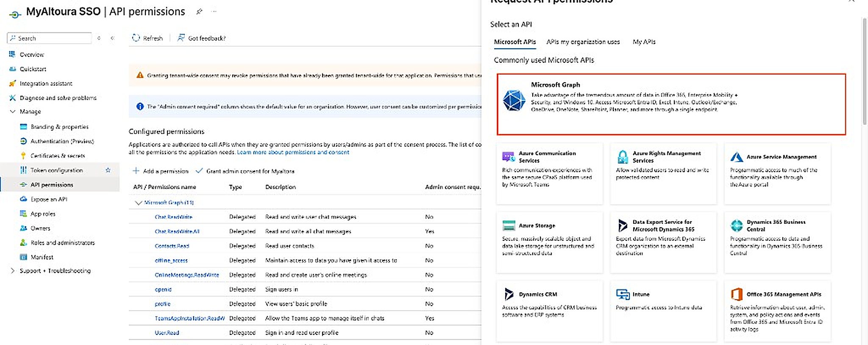Open Token configuration menu item
The image size is (868, 345).
pos(60,170)
